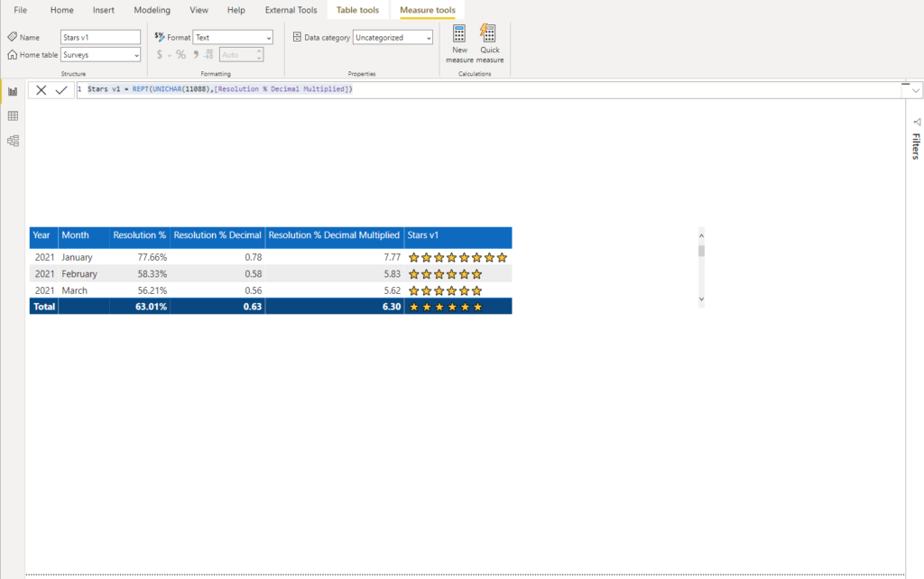This screenshot has height=579, width=924.
Task: Cancel the formula with X icon
Action: pyautogui.click(x=41, y=90)
